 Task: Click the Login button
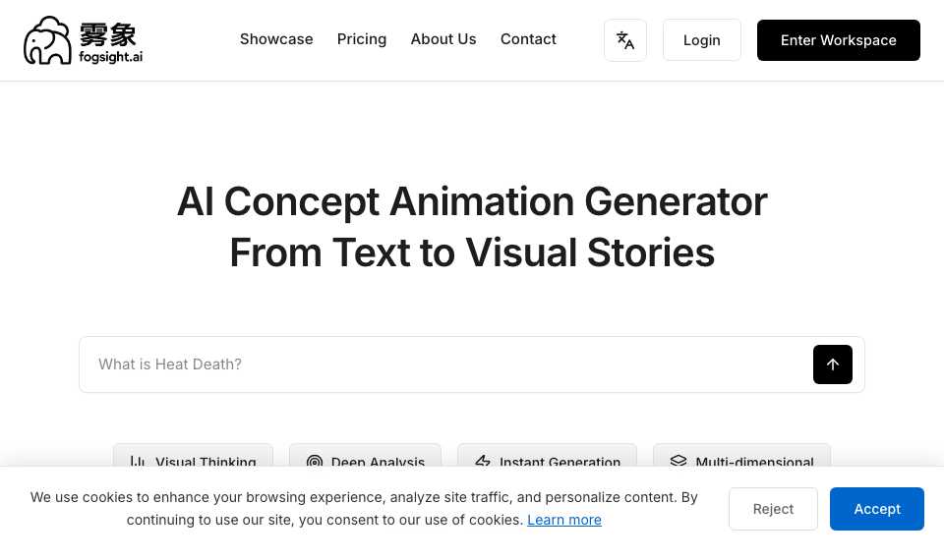pyautogui.click(x=701, y=40)
